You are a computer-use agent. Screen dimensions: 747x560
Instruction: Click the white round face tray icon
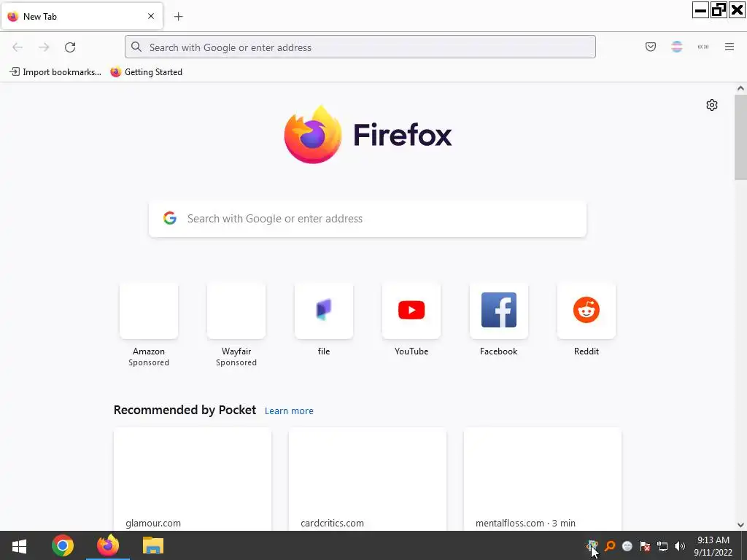tap(627, 546)
